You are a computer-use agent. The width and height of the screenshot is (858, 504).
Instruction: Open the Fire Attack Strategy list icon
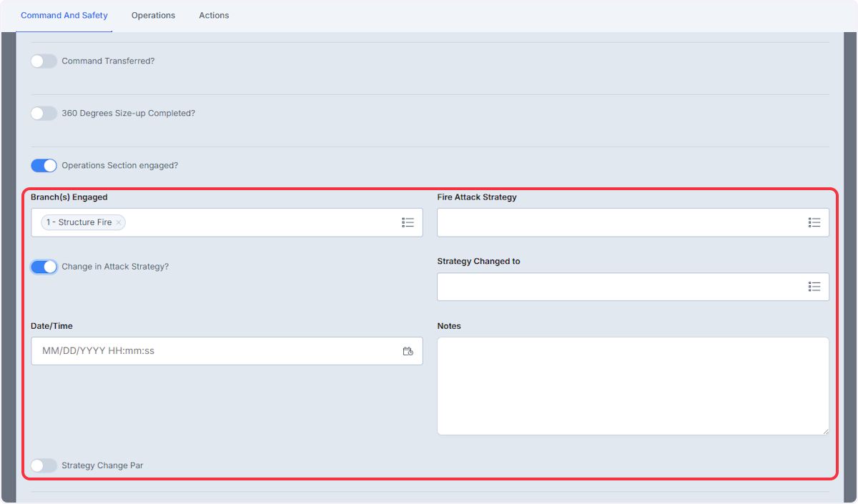tap(814, 222)
